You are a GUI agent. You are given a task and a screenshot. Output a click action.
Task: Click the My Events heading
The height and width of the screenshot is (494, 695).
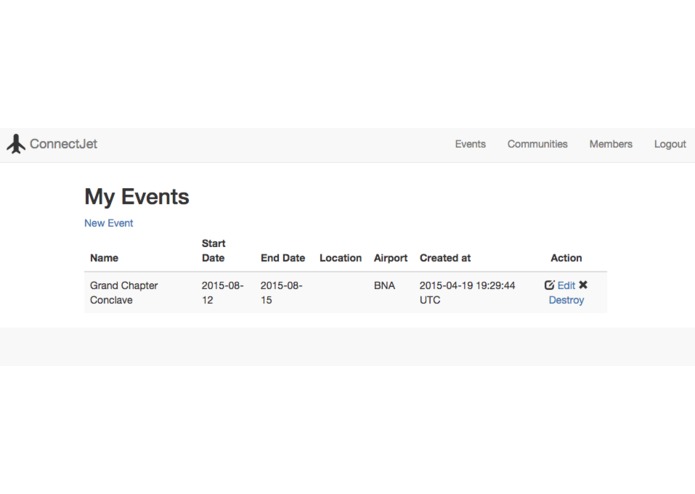coord(137,197)
